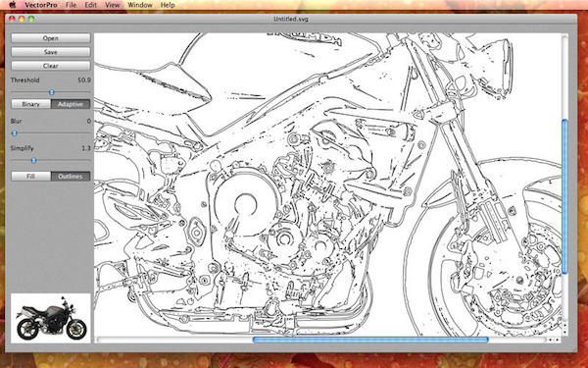Switch to Fill rendering mode
The width and height of the screenshot is (588, 368).
point(30,176)
